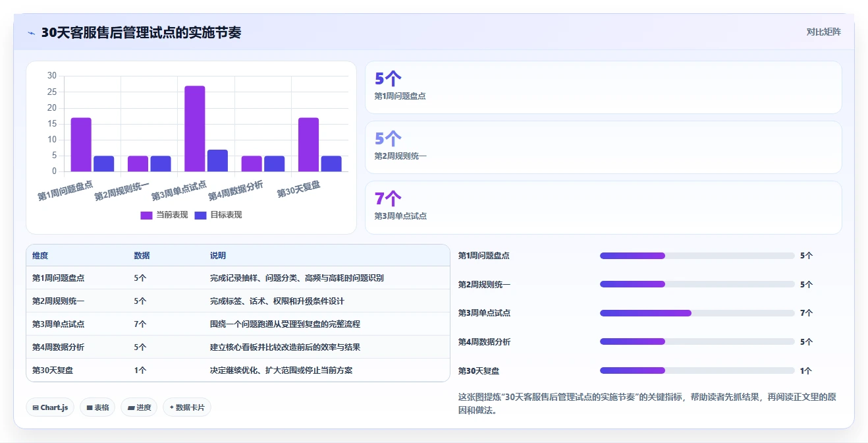This screenshot has height=443, width=868.
Task: Click the 第30天复盘 progress bar
Action: (x=697, y=370)
